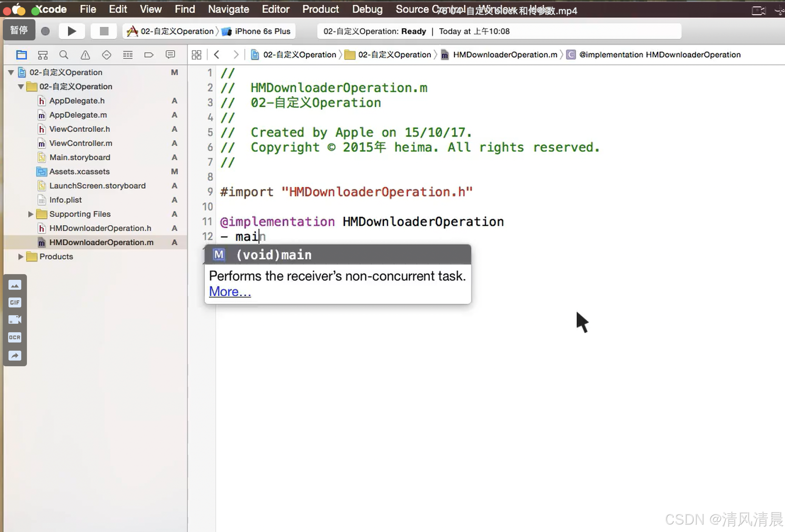
Task: Click the GIF capture sidebar icon
Action: pos(15,302)
